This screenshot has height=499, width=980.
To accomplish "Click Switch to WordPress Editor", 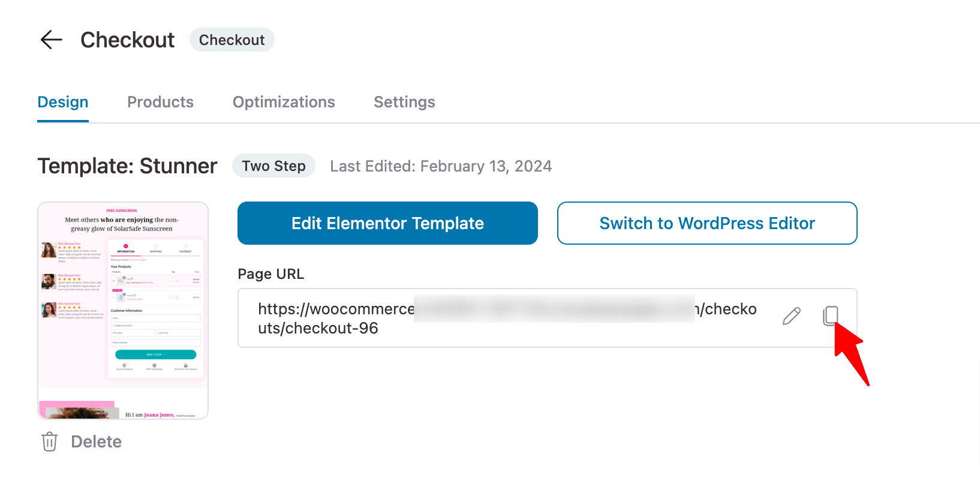I will point(707,223).
